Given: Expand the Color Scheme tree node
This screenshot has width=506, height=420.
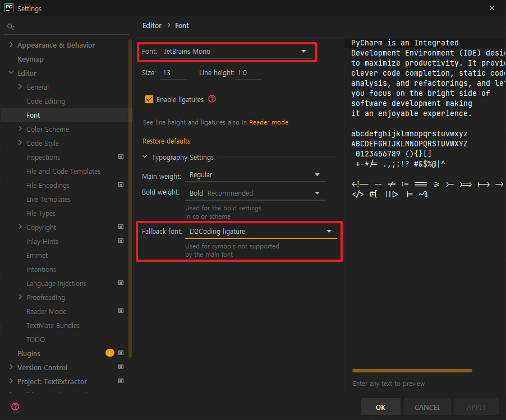Looking at the screenshot, I should (20, 129).
